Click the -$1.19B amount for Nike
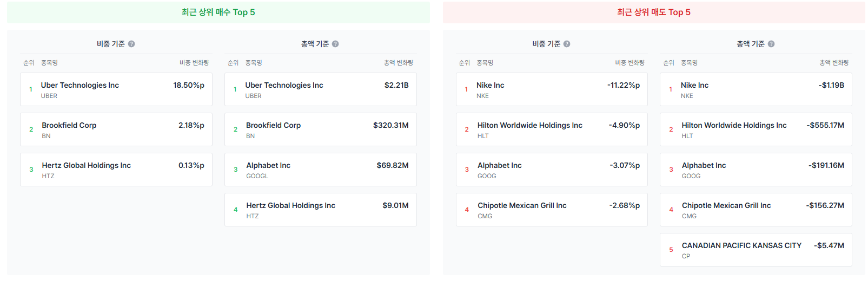The image size is (868, 286). click(x=831, y=85)
